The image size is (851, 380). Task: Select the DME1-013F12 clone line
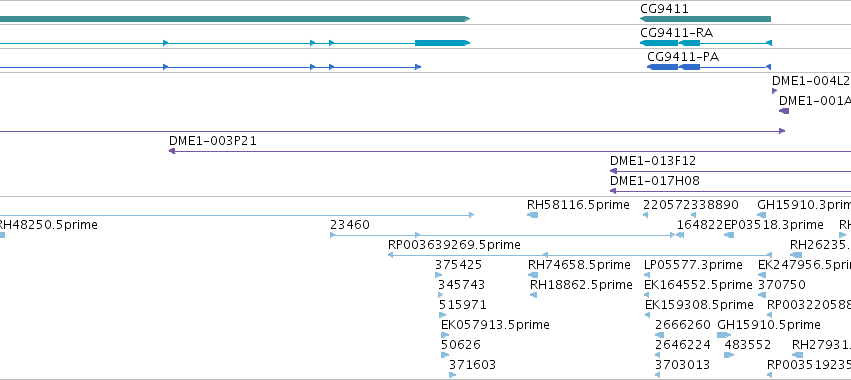[731, 171]
